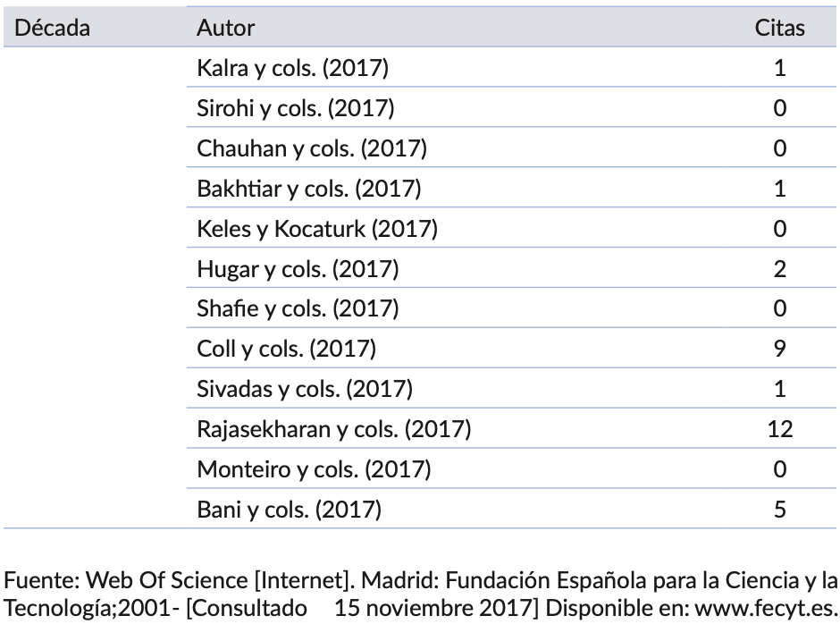Click the citation count 12 for Rajasekharan
Image resolution: width=840 pixels, height=624 pixels.
tap(779, 430)
